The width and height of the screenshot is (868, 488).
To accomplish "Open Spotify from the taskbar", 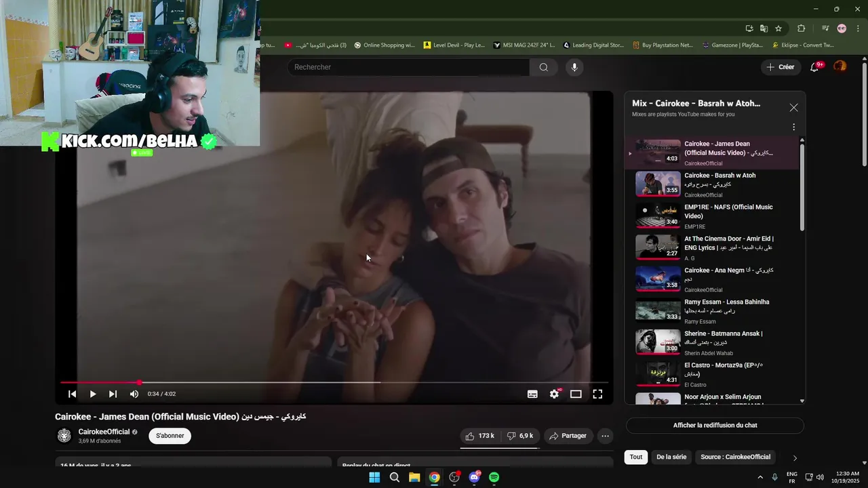I will click(x=494, y=477).
